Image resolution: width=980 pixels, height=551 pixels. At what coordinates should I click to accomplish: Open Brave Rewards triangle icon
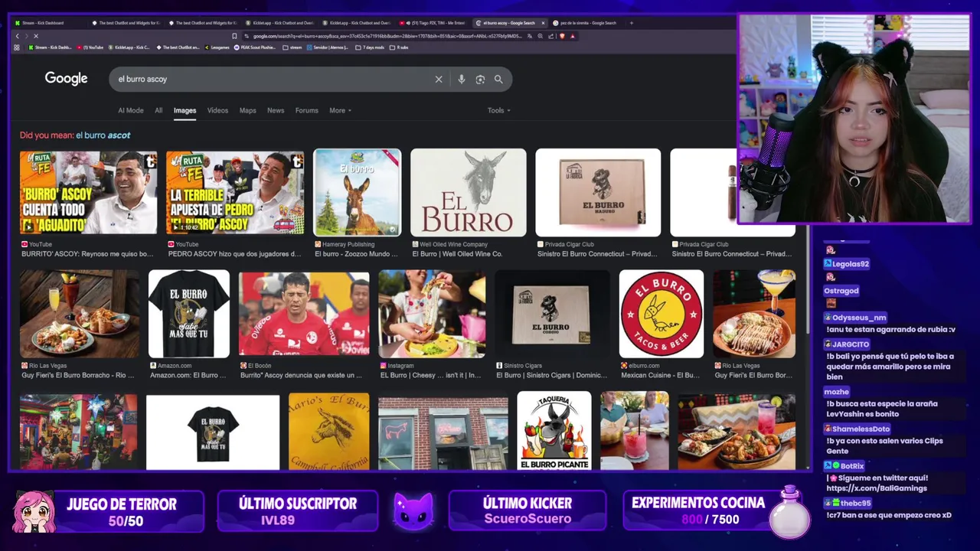click(x=572, y=36)
